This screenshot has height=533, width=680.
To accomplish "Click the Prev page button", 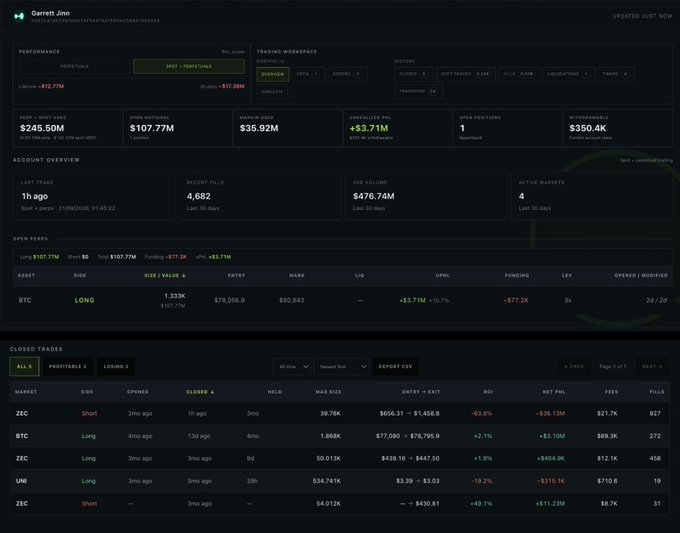I will click(x=574, y=366).
